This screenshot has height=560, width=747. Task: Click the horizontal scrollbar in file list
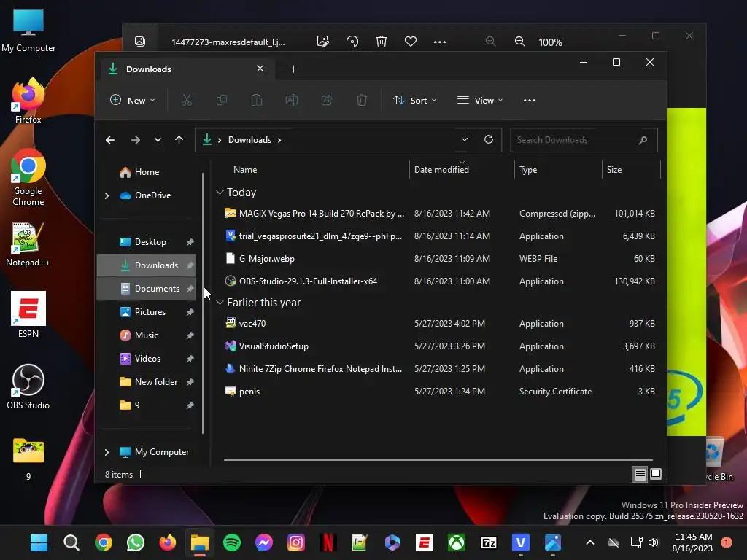pos(438,460)
